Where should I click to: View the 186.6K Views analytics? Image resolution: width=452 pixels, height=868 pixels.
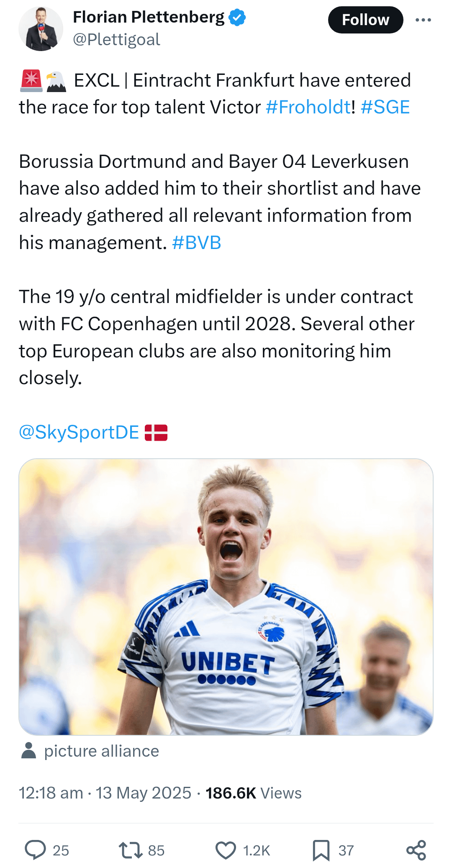pos(254,793)
